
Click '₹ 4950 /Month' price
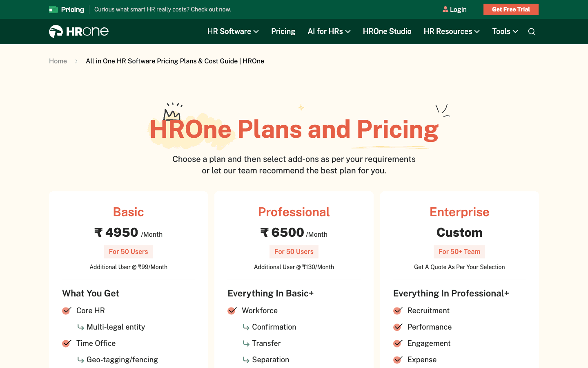[129, 233]
